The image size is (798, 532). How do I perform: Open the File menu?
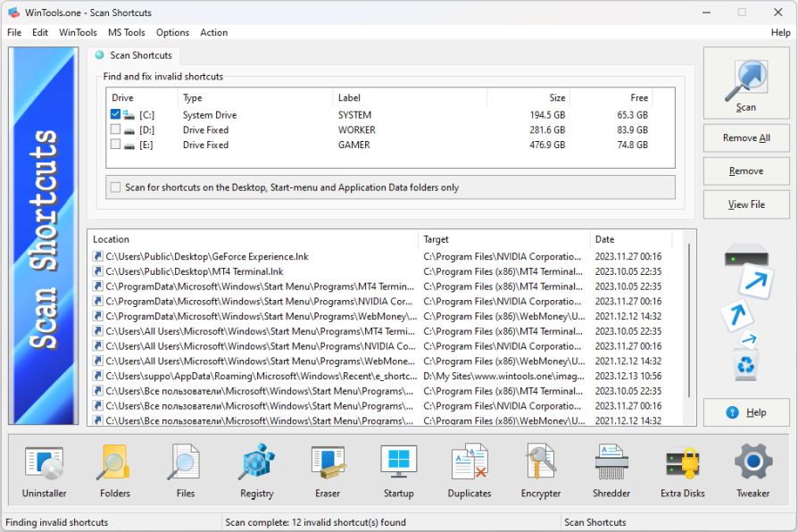point(14,33)
